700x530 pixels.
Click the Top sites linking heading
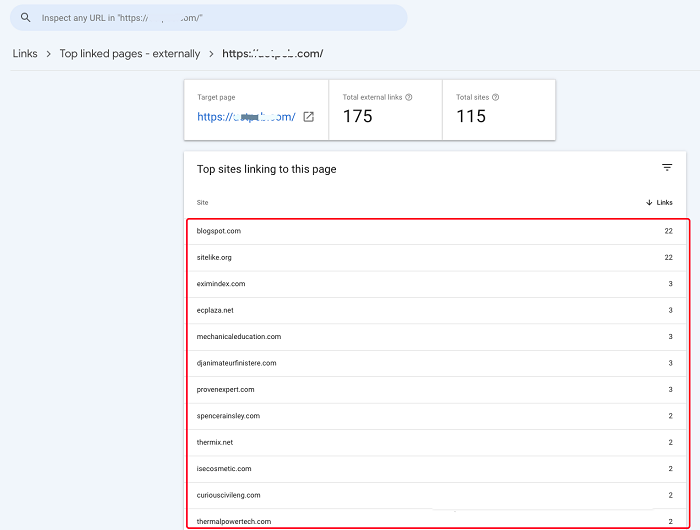click(x=267, y=169)
